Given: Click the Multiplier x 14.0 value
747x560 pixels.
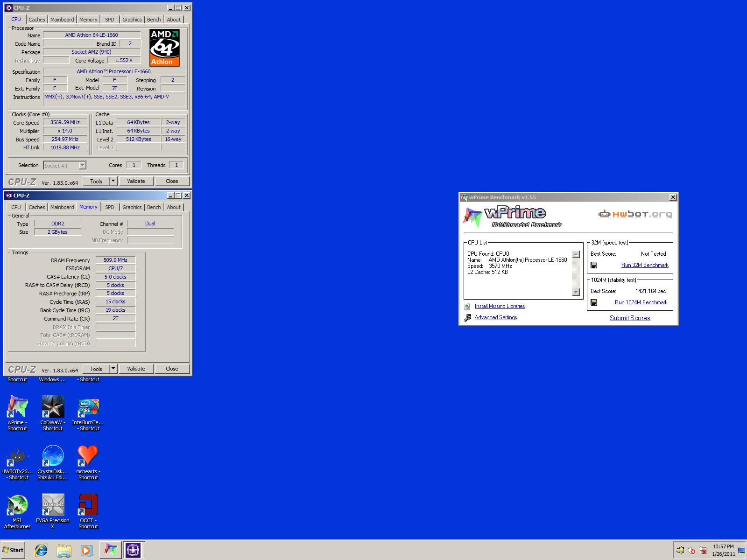Looking at the screenshot, I should click(65, 131).
